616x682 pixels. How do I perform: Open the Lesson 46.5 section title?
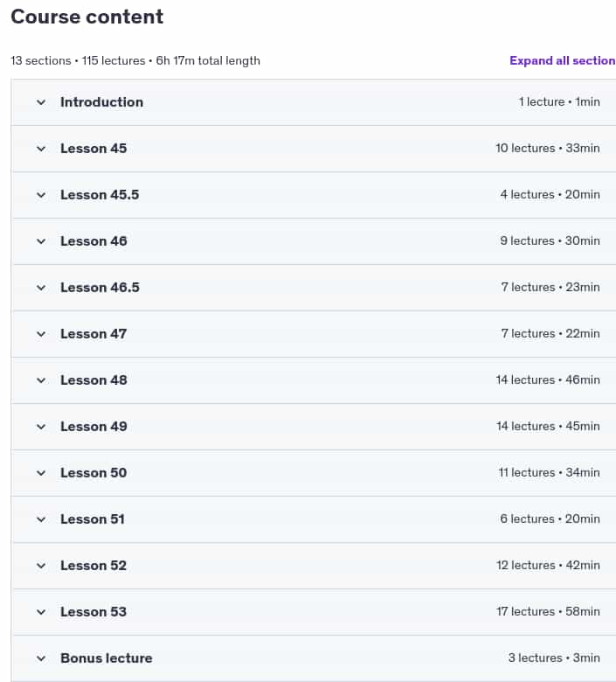click(100, 288)
